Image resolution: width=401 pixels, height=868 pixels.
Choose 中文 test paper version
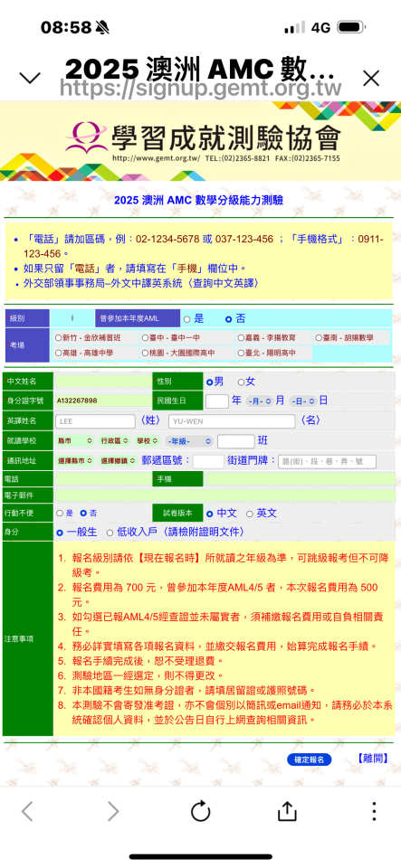coord(209,514)
